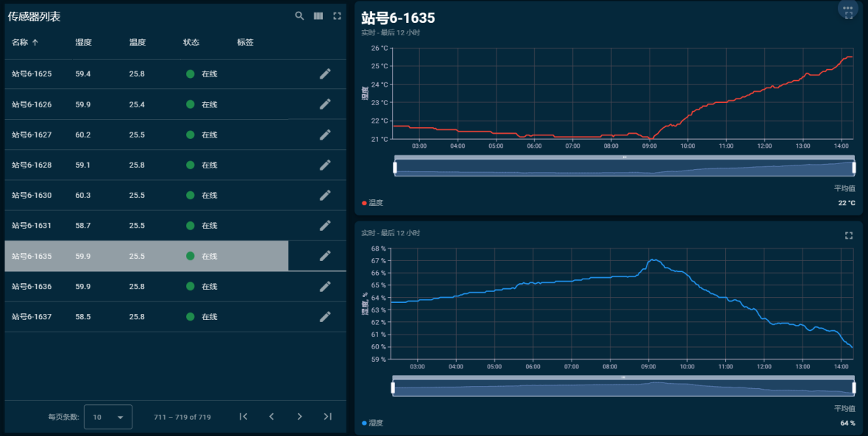Screen dimensions: 868x436
Task: Edit the selected row 站号6-1635
Action: (325, 256)
